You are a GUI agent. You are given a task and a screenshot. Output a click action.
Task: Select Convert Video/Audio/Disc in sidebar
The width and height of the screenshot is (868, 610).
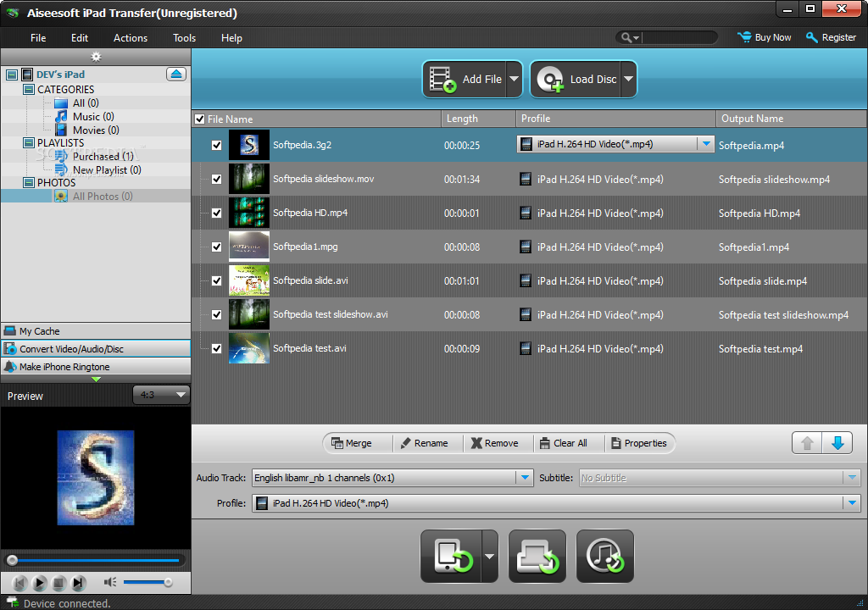(x=96, y=349)
